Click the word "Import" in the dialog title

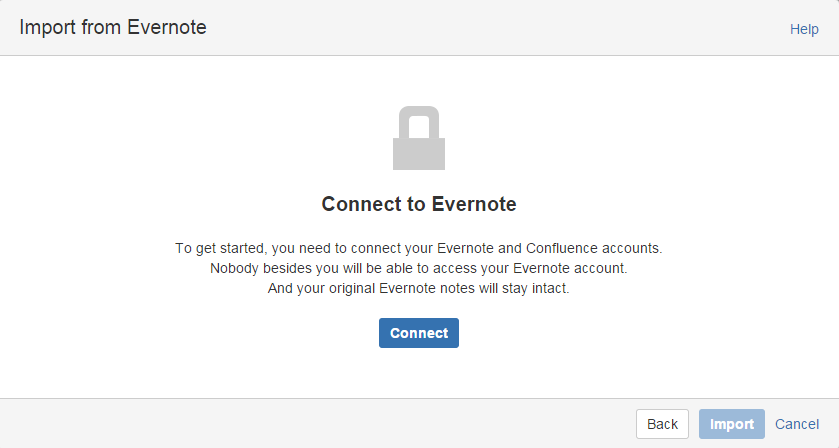pyautogui.click(x=47, y=28)
